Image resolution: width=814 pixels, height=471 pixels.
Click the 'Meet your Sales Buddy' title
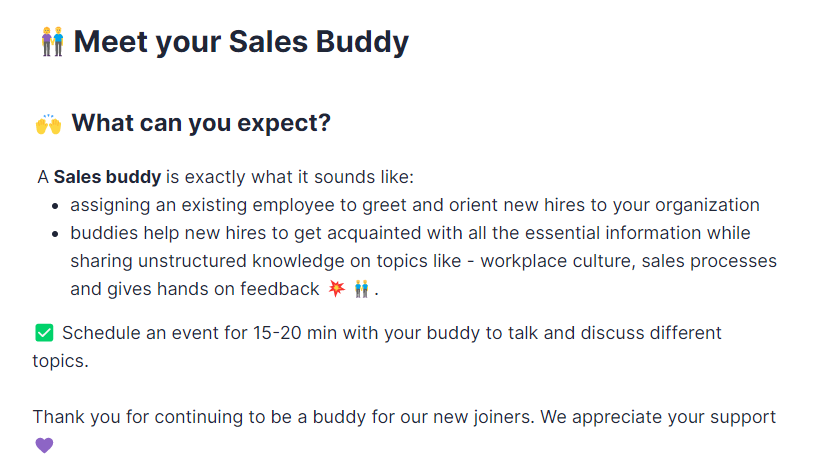pos(241,42)
